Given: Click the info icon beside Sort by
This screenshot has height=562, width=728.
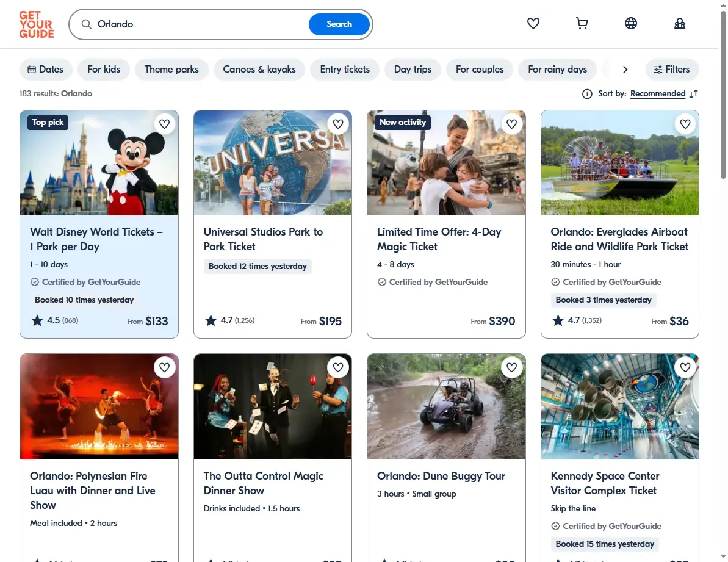Looking at the screenshot, I should (587, 94).
